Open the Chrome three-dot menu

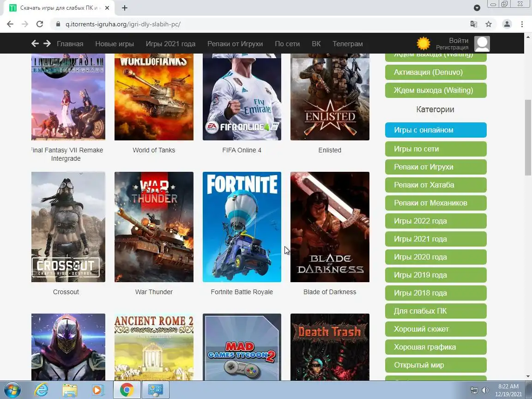click(x=522, y=24)
